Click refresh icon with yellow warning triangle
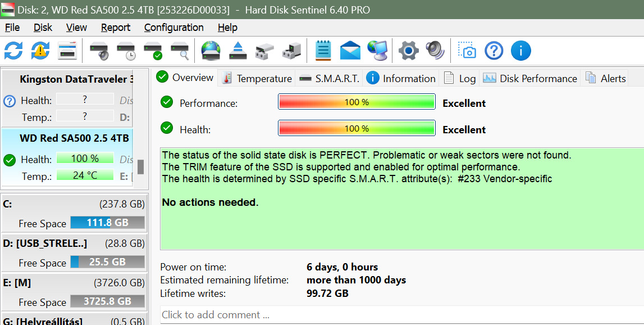Viewport: 644px width, 325px height. [40, 51]
